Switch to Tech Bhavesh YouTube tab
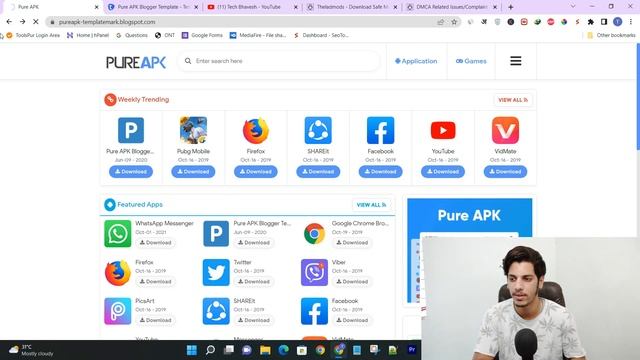 click(252, 7)
